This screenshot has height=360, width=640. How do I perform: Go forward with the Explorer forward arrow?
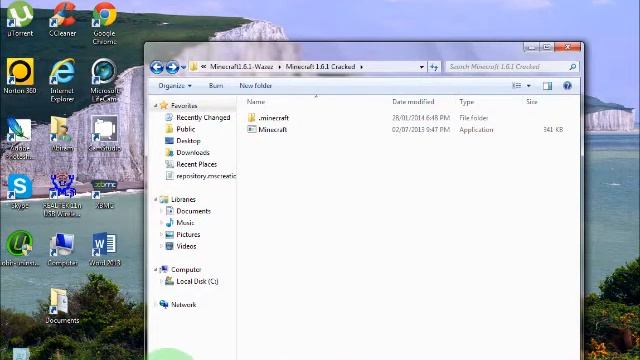point(172,67)
